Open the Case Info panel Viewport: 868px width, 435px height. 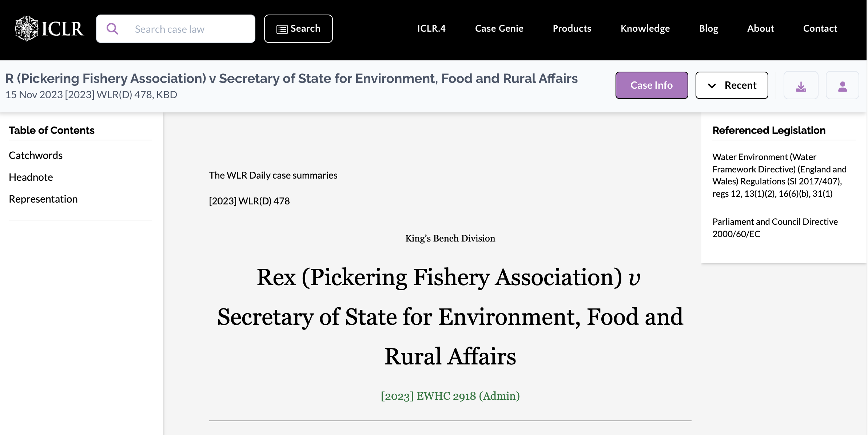pyautogui.click(x=652, y=85)
